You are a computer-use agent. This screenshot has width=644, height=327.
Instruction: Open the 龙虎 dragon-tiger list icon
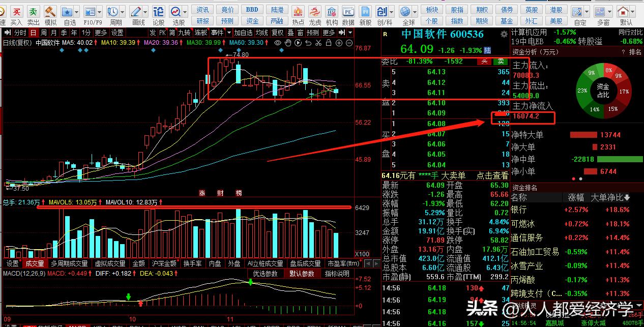[x=315, y=11]
